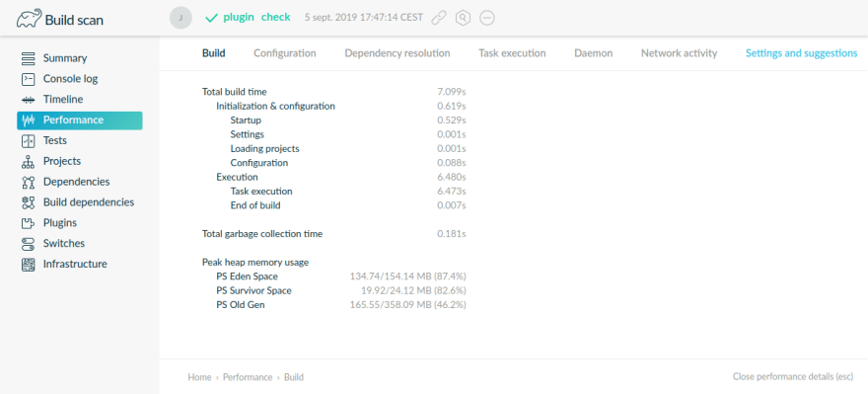Click the Home breadcrumb link
This screenshot has height=394, width=868.
[x=199, y=377]
